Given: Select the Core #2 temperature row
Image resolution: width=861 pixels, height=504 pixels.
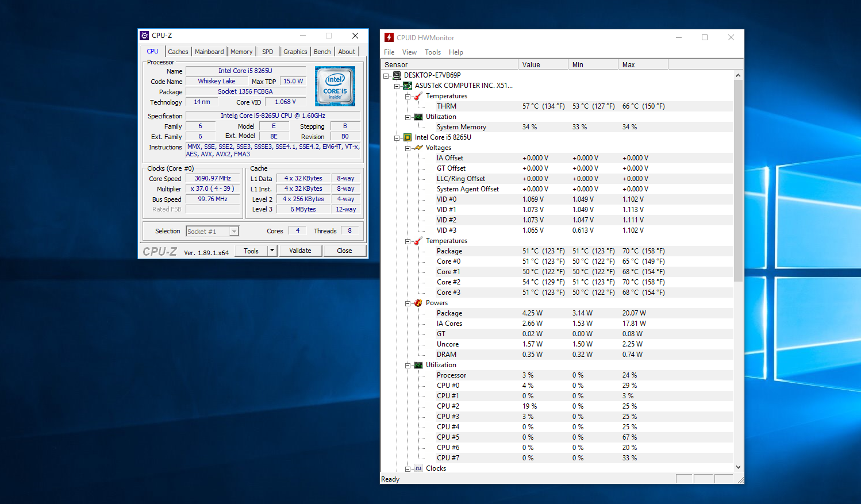Looking at the screenshot, I should point(557,282).
